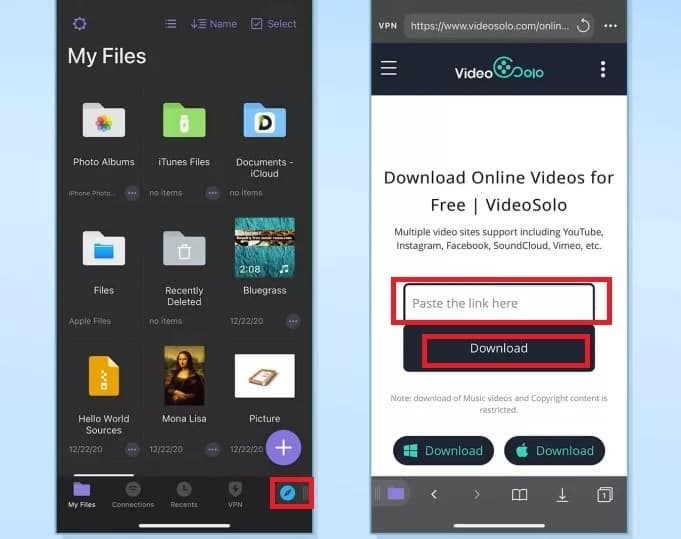Switch to VPN tab
The width and height of the screenshot is (681, 539).
click(x=235, y=494)
